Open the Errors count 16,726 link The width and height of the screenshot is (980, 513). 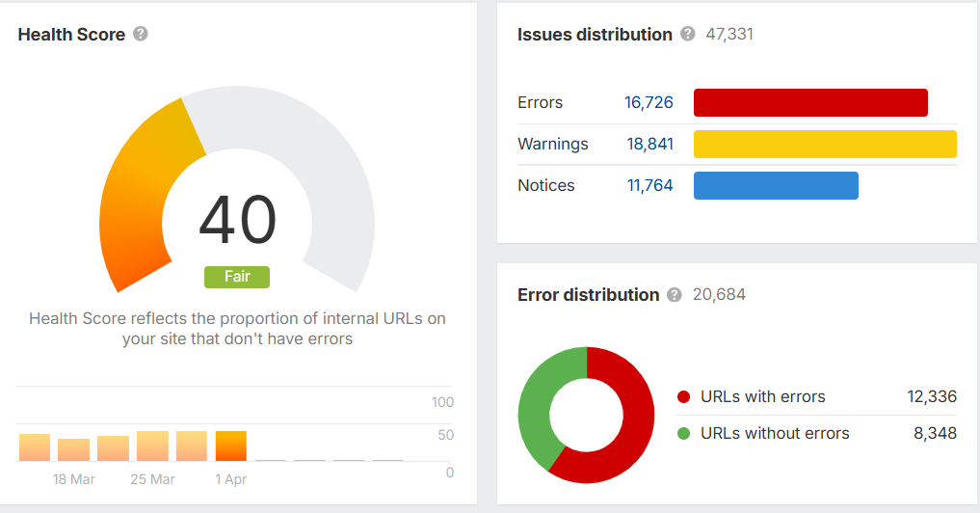tap(649, 103)
